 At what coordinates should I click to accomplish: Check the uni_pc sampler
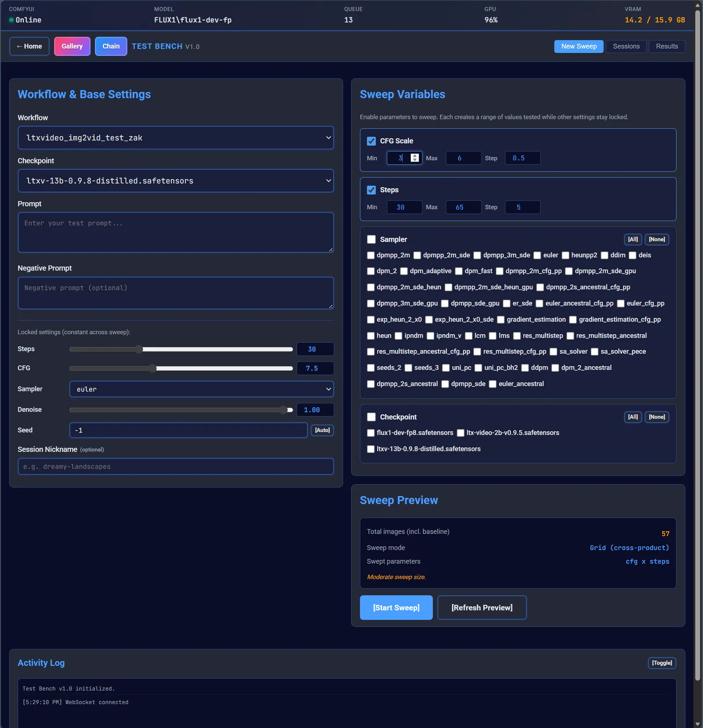(446, 368)
